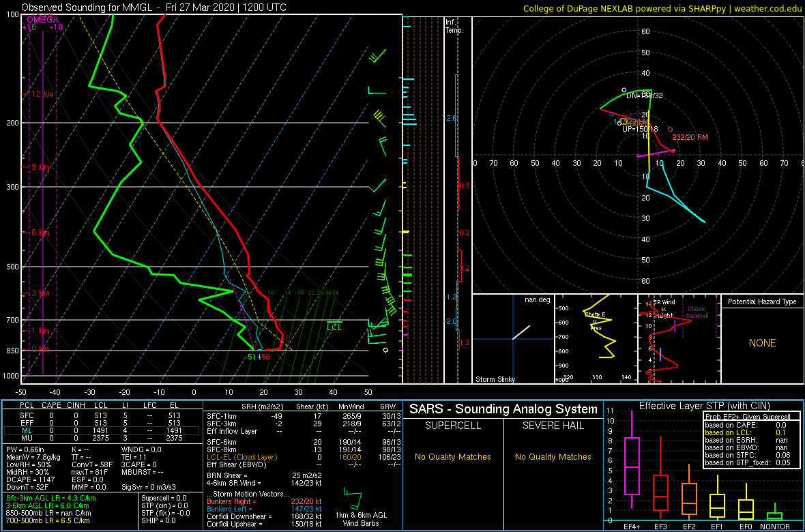The width and height of the screenshot is (805, 532).
Task: Click Prob EF2+ Given Supercell heading
Action: tap(748, 417)
